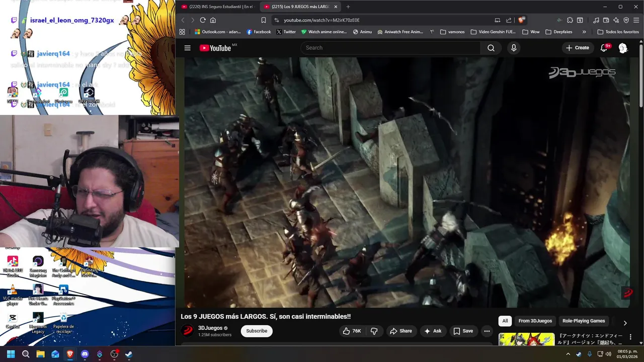Open OBS Studio from the taskbar
644x362 pixels.
[114, 354]
